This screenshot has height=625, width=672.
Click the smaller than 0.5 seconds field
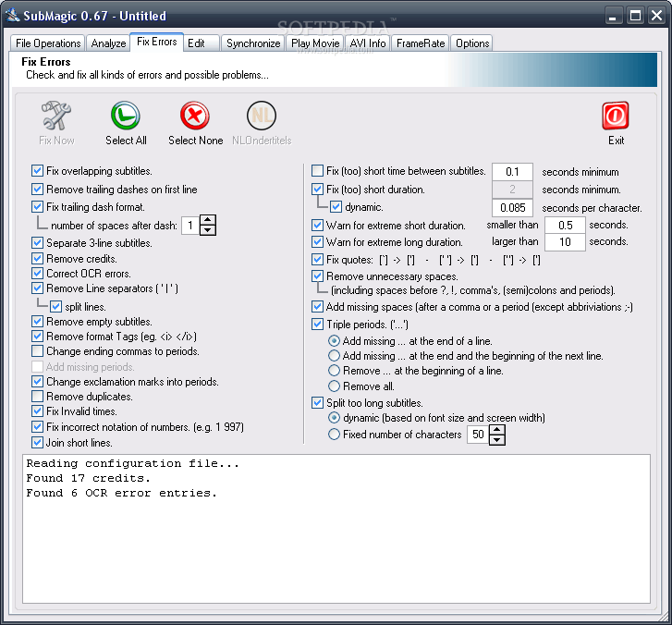click(x=565, y=225)
